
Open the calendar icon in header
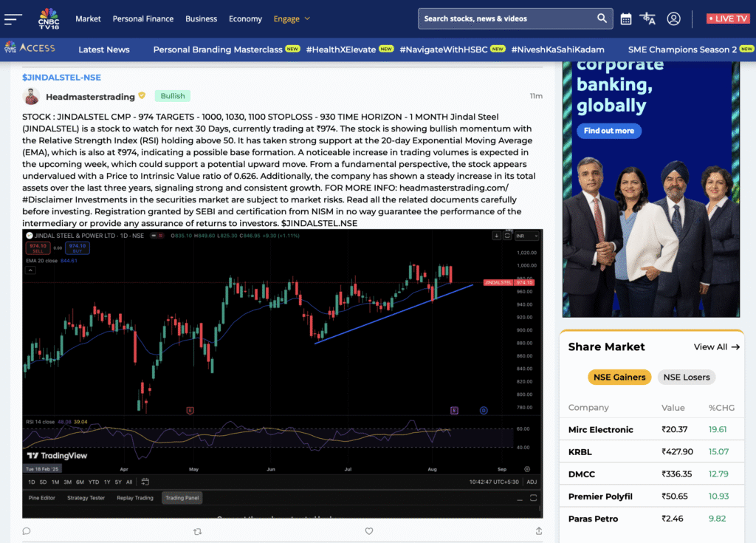click(626, 18)
